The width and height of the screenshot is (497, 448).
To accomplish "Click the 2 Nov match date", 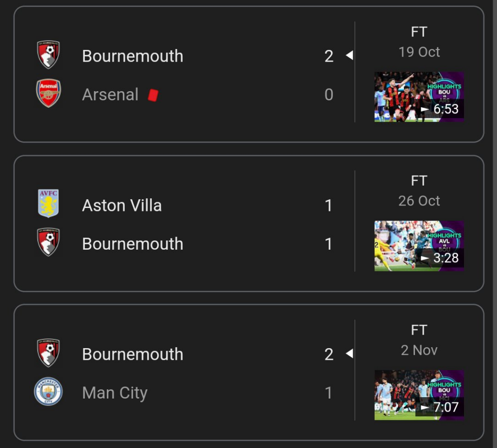I will pyautogui.click(x=419, y=350).
